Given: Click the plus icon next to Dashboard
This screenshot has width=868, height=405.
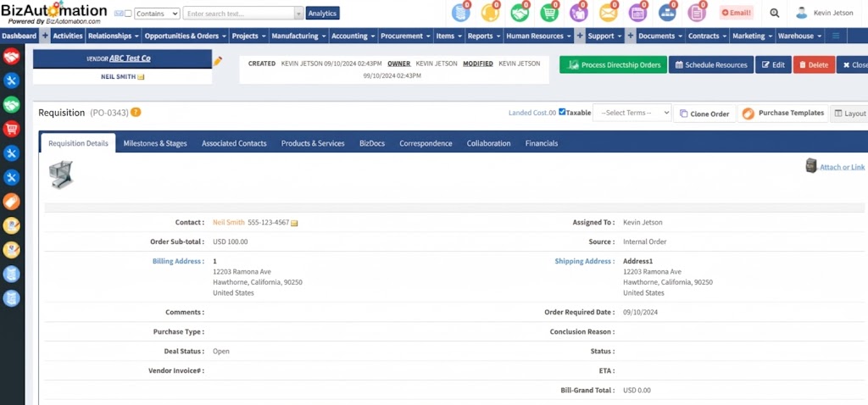Looking at the screenshot, I should coord(46,36).
